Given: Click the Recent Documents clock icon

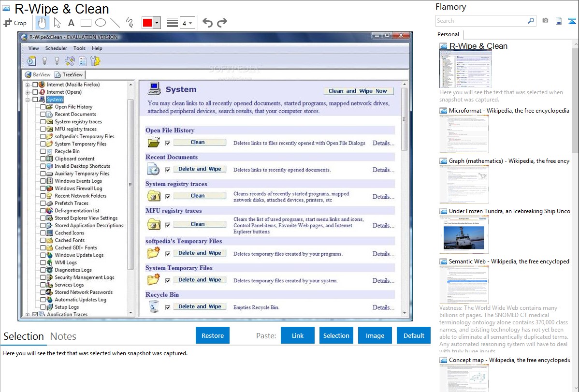Looking at the screenshot, I should [x=153, y=169].
